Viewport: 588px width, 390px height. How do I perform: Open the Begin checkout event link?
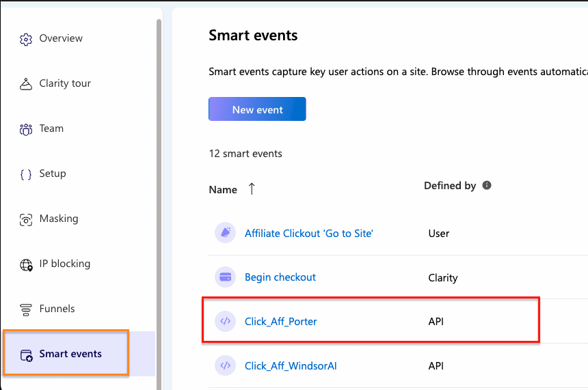coord(280,277)
